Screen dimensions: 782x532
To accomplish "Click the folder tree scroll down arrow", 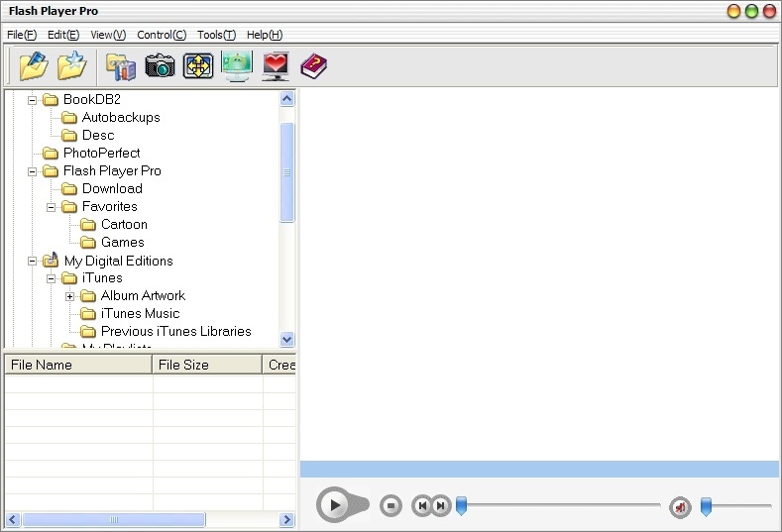I will 286,339.
